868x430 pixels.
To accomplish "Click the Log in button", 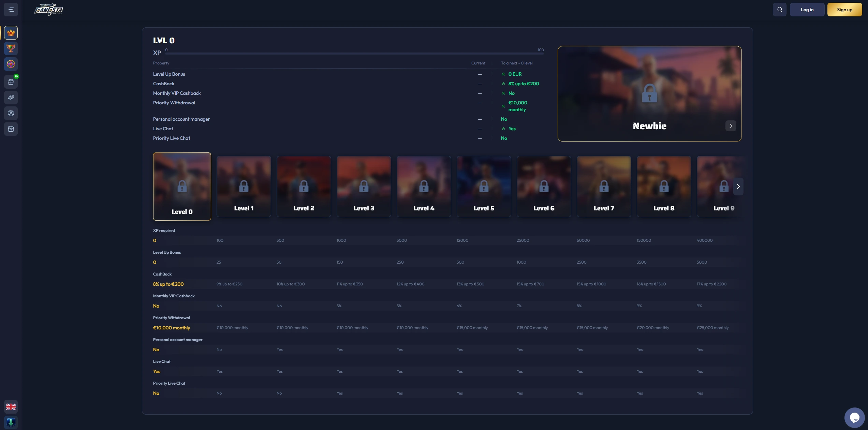I will click(x=807, y=10).
